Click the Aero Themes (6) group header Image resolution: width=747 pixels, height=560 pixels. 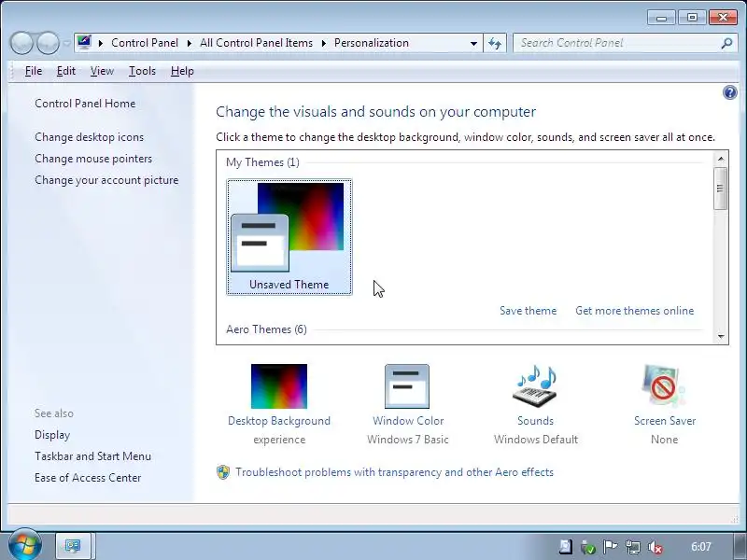click(266, 329)
